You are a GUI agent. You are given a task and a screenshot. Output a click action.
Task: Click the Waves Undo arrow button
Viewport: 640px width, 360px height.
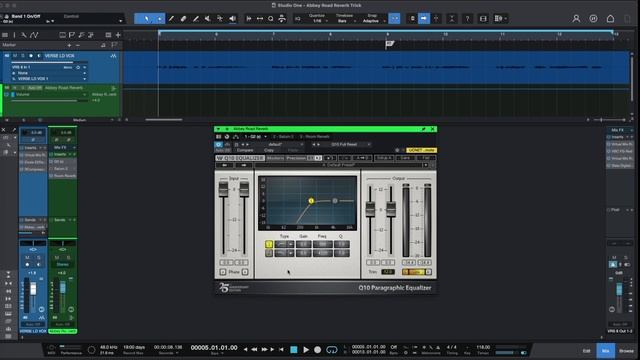[224, 165]
